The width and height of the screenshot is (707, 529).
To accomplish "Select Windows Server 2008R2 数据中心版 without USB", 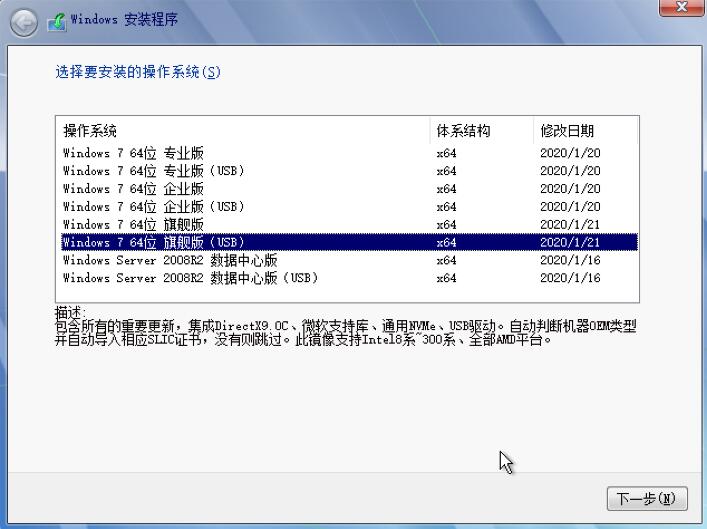I will (x=170, y=260).
